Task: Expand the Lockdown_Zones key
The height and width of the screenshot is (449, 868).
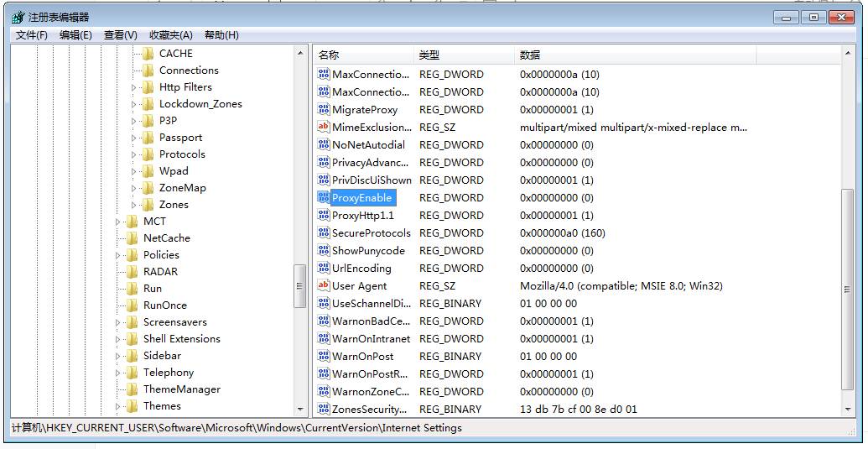Action: [134, 104]
